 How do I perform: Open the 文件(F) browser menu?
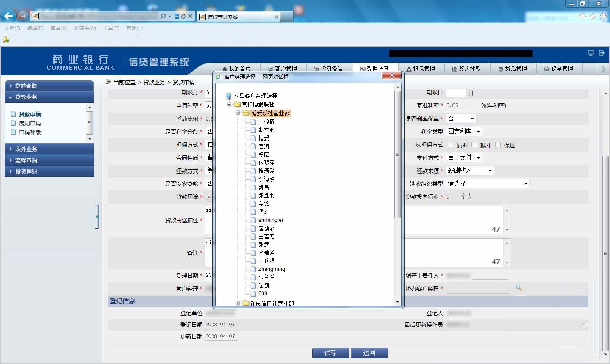pyautogui.click(x=12, y=28)
